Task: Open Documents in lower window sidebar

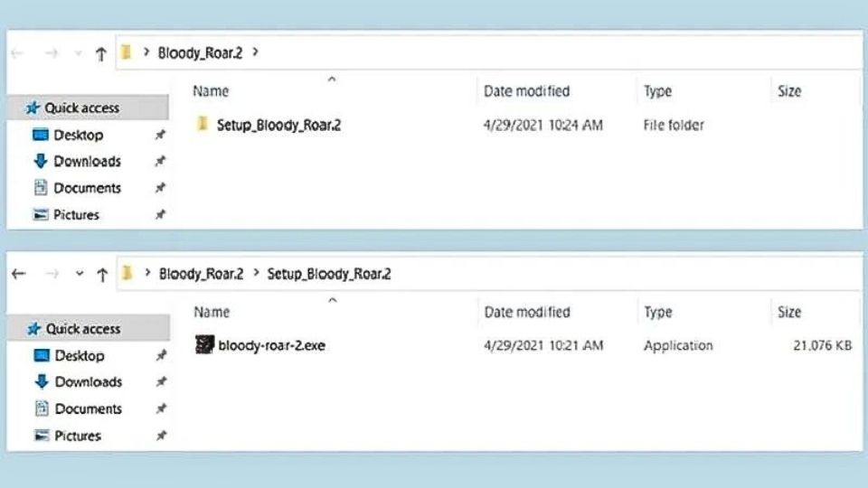Action: point(88,408)
